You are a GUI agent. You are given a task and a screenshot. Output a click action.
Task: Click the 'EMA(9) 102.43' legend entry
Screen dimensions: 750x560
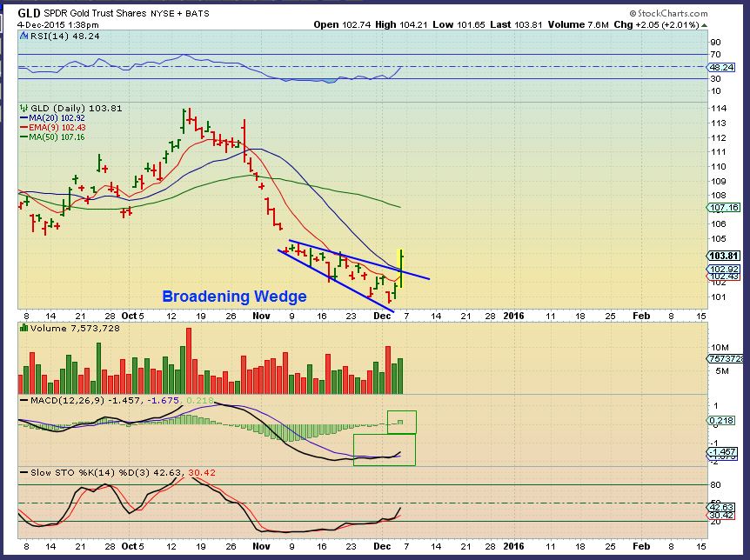tap(57, 127)
